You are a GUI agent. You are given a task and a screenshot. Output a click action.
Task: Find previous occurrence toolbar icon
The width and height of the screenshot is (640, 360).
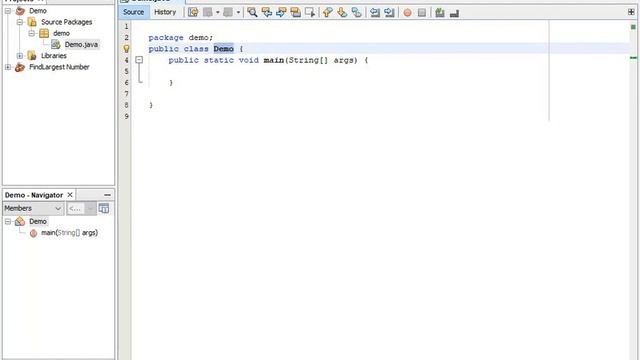(x=267, y=12)
